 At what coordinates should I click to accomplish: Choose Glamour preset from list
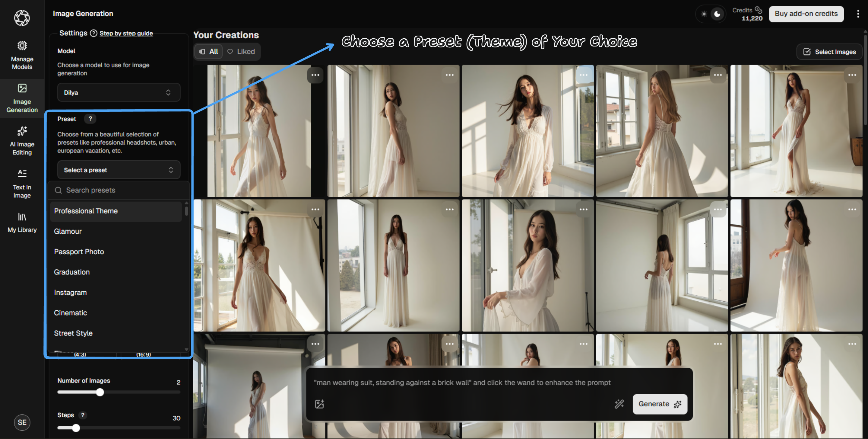(116, 232)
